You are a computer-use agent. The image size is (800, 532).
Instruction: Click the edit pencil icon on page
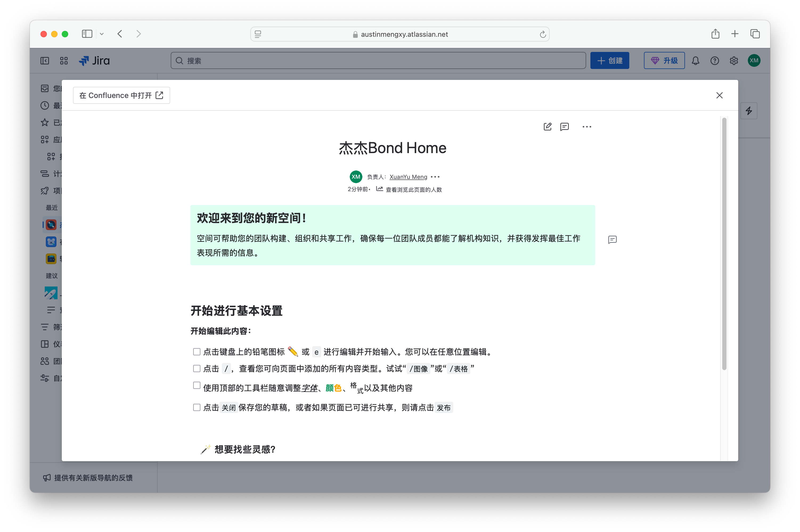click(547, 126)
